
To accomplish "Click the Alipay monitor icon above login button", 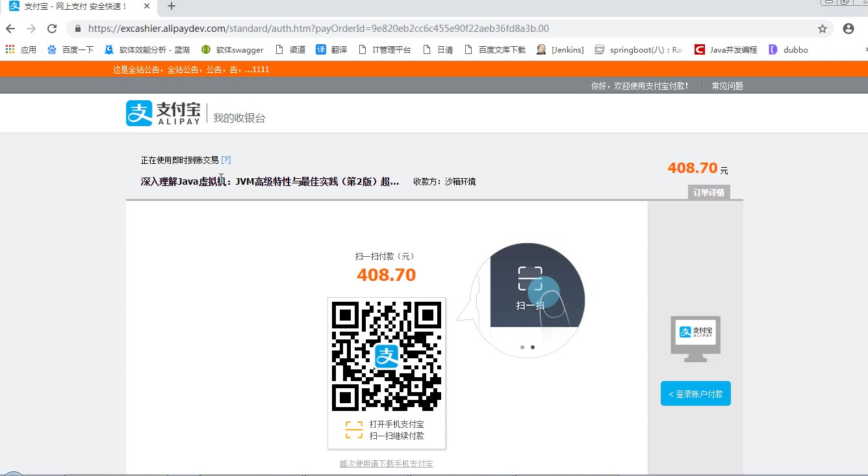I will click(x=696, y=339).
